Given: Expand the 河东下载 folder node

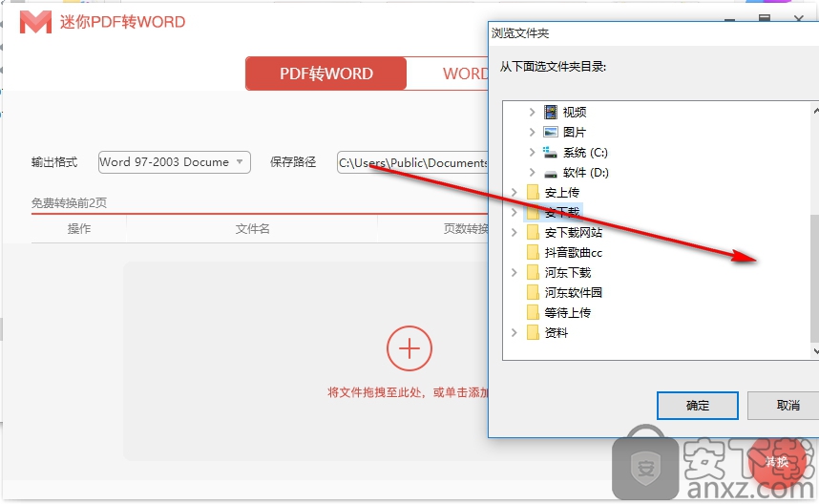Looking at the screenshot, I should coord(514,272).
